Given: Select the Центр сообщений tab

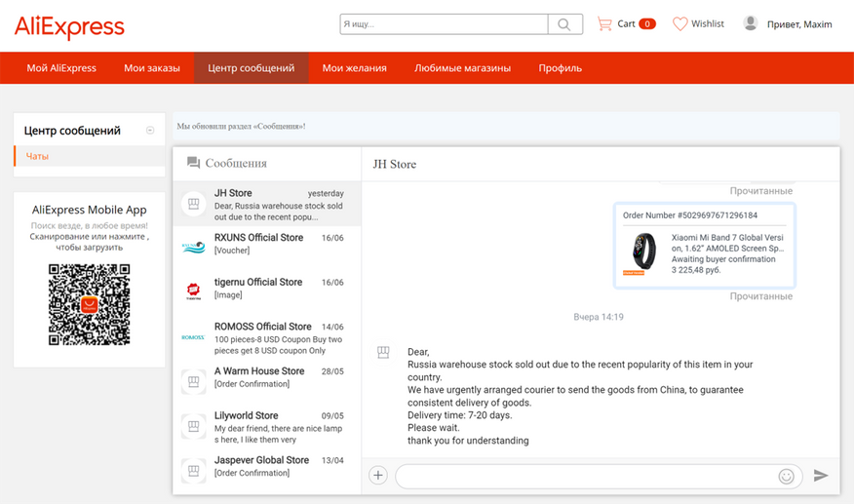Looking at the screenshot, I should click(252, 68).
